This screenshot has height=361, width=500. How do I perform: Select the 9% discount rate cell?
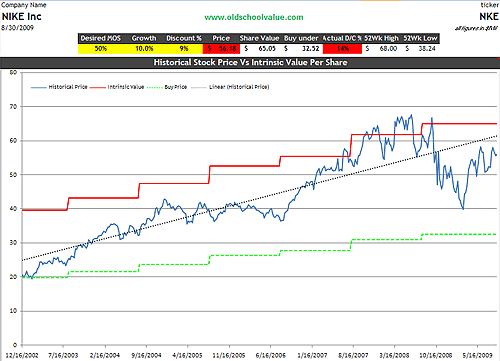(184, 49)
